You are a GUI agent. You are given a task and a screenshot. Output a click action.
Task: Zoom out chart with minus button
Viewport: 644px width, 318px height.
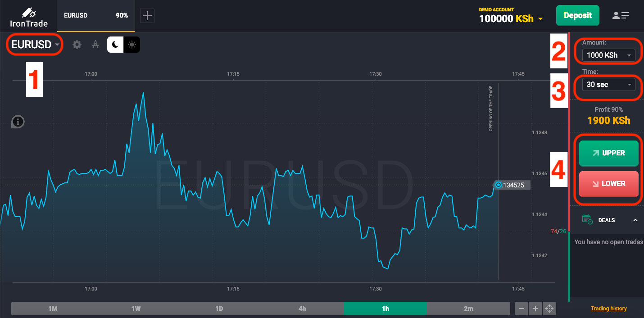click(522, 309)
